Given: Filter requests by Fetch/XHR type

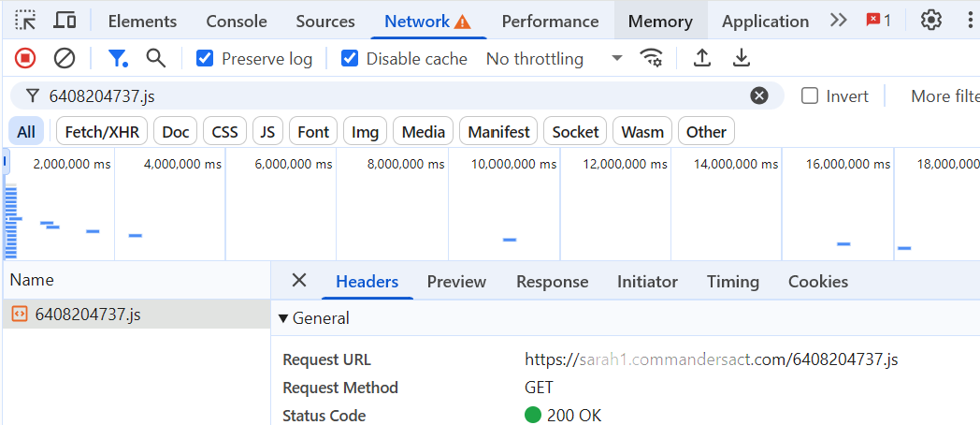Looking at the screenshot, I should 102,132.
